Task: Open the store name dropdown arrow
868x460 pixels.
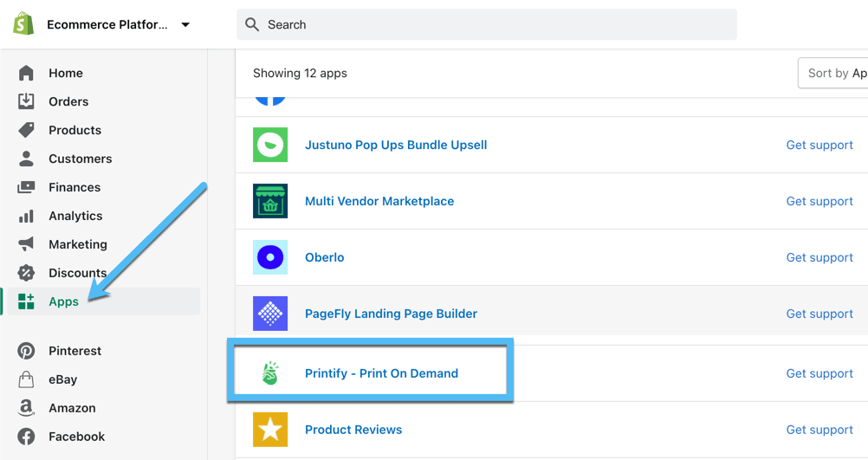Action: tap(185, 24)
